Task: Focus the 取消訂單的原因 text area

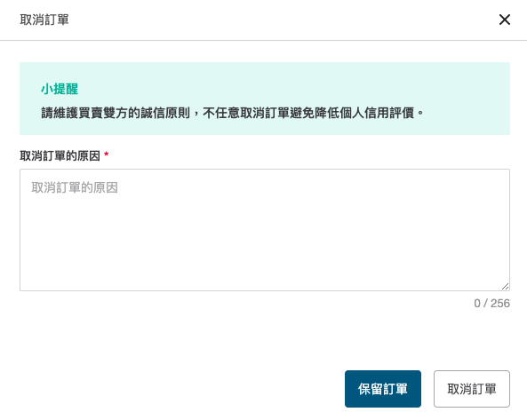Action: click(x=265, y=230)
